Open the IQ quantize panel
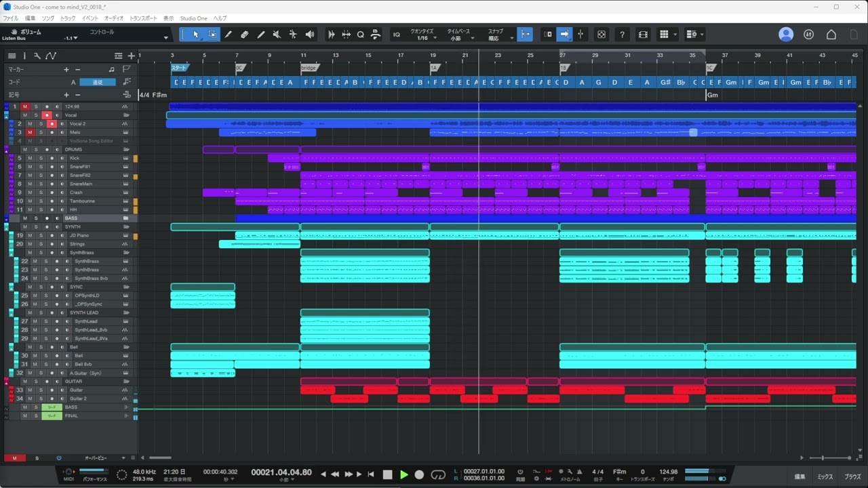The width and height of the screenshot is (868, 488). (x=397, y=35)
